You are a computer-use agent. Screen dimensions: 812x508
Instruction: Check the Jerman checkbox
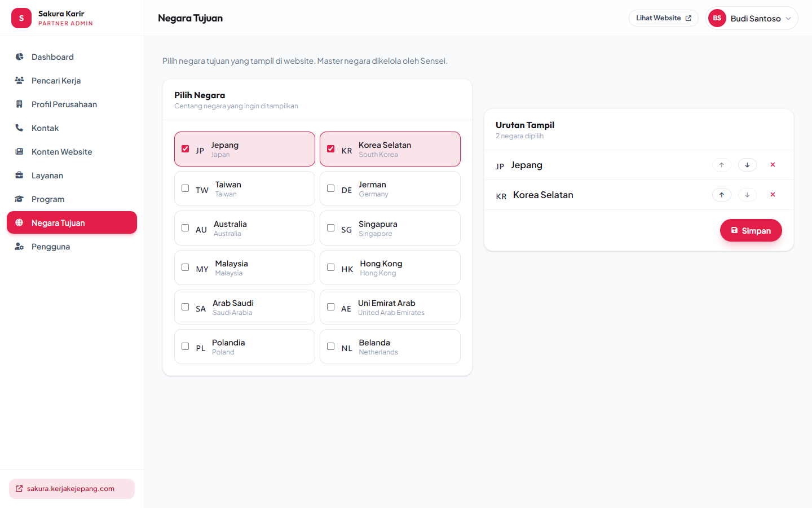[x=330, y=189]
